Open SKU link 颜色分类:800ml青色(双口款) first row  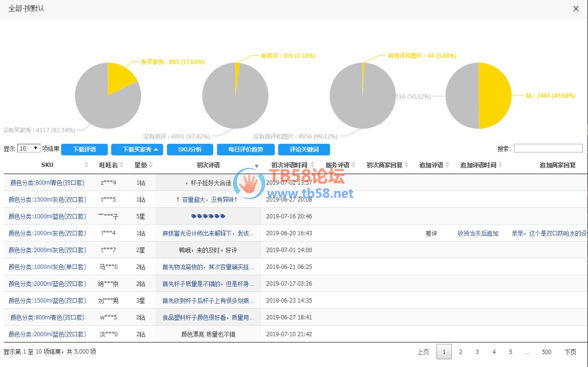point(47,183)
